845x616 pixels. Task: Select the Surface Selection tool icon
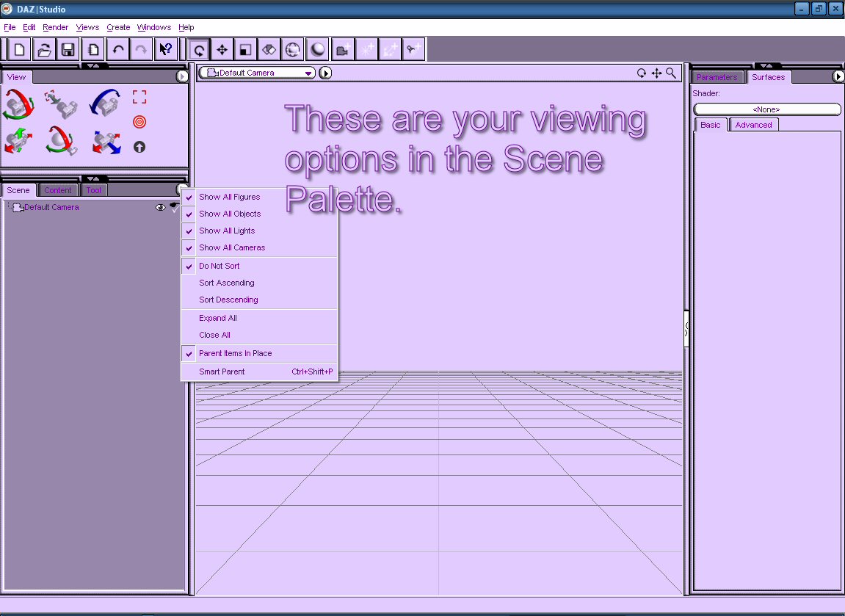point(269,50)
